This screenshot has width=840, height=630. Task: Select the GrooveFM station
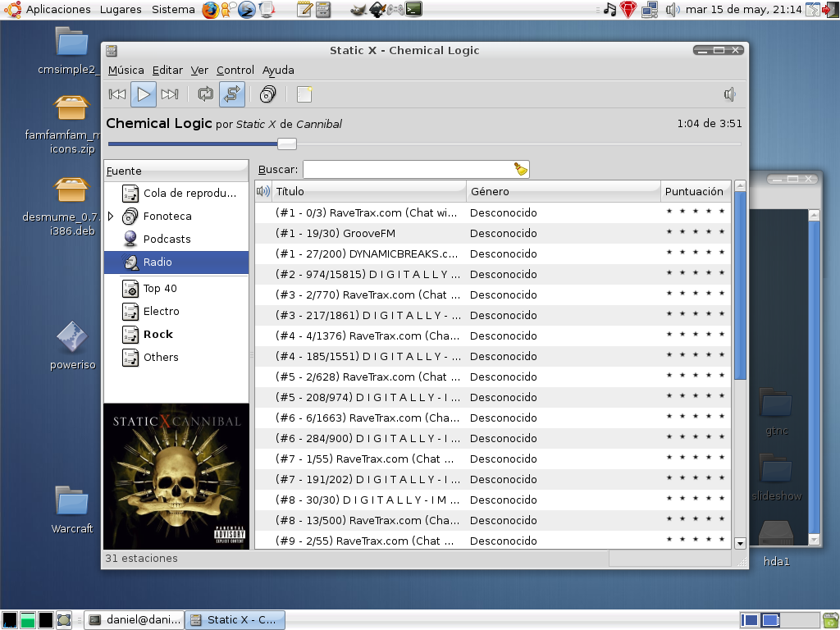pos(493,234)
